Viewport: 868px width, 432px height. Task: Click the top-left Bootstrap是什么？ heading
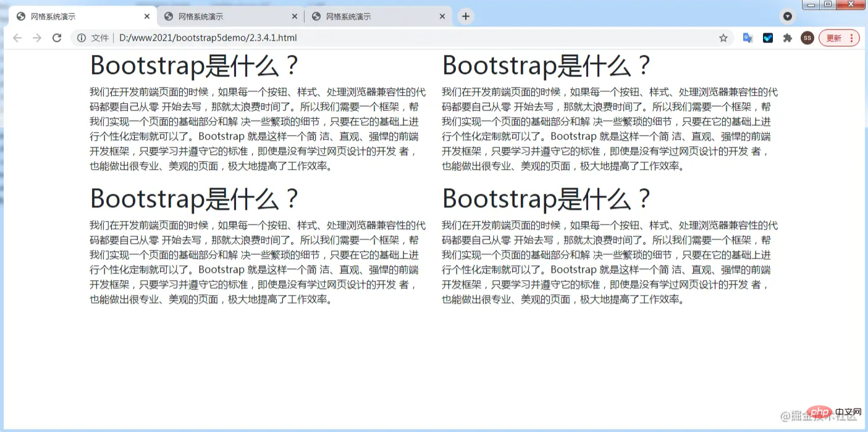coord(195,65)
